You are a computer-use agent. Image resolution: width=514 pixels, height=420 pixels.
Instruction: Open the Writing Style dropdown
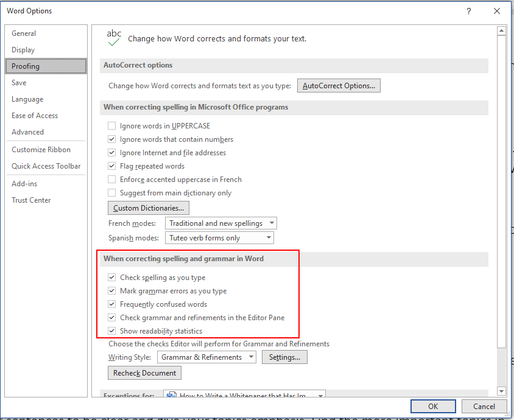[x=207, y=357]
